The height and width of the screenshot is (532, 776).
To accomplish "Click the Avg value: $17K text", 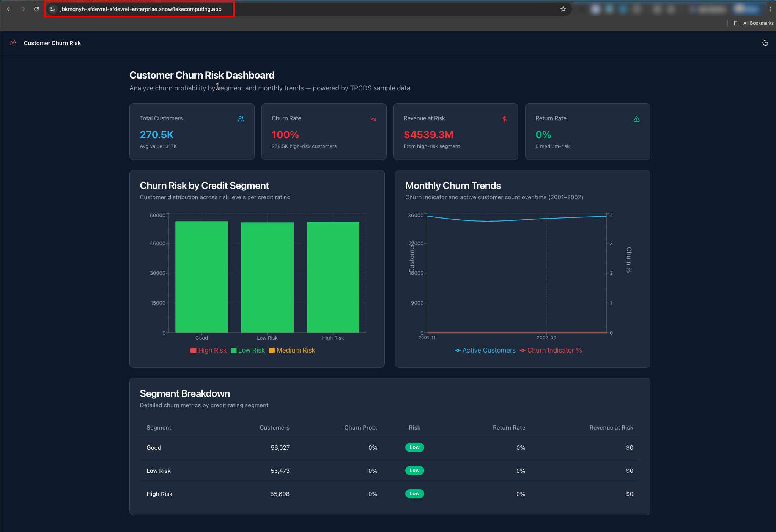I will (x=158, y=146).
